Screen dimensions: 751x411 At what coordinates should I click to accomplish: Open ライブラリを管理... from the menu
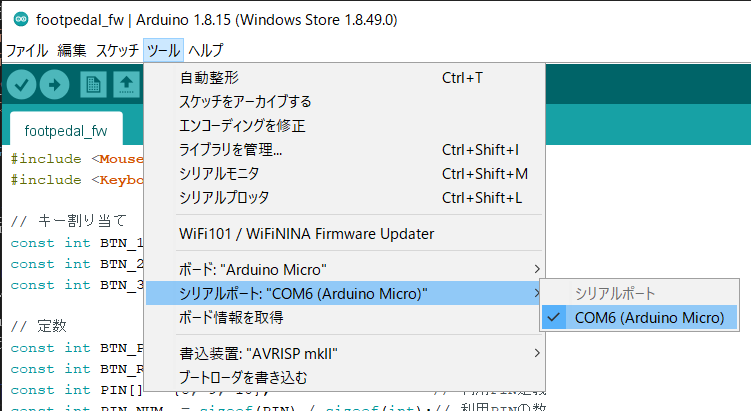(345, 149)
